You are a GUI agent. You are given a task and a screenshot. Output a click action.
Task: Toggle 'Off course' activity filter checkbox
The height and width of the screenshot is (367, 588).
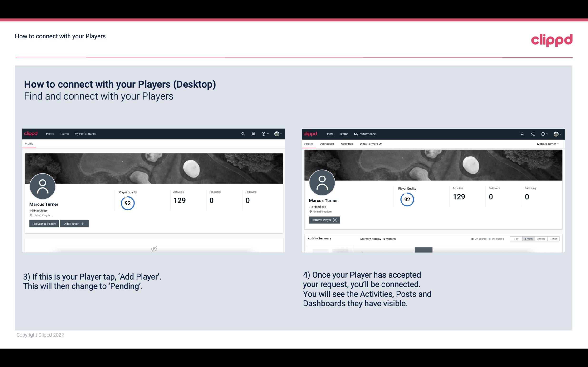pyautogui.click(x=490, y=238)
